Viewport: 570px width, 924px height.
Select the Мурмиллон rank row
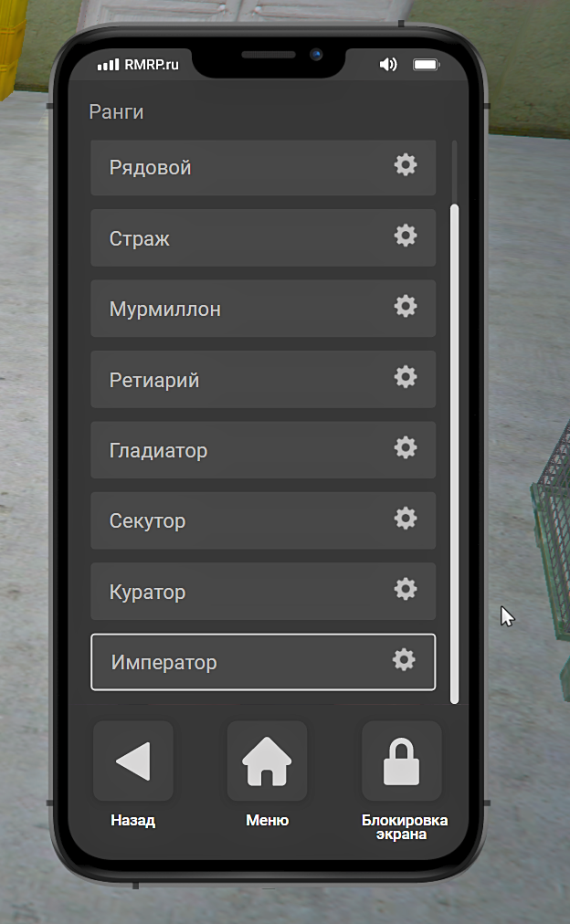(x=263, y=309)
